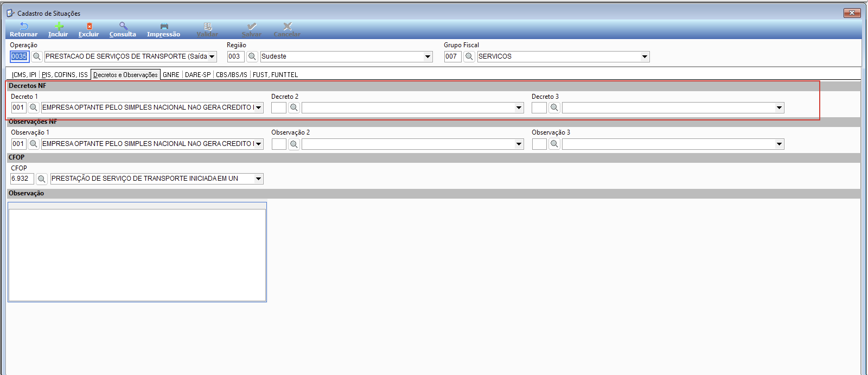Expand the Observação 2 description dropdown
The image size is (868, 375).
[x=519, y=144]
